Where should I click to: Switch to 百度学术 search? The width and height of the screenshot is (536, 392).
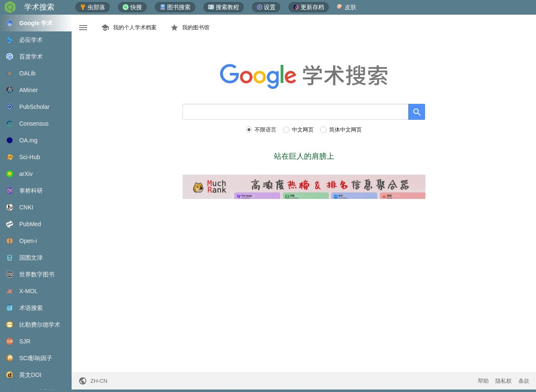(31, 57)
